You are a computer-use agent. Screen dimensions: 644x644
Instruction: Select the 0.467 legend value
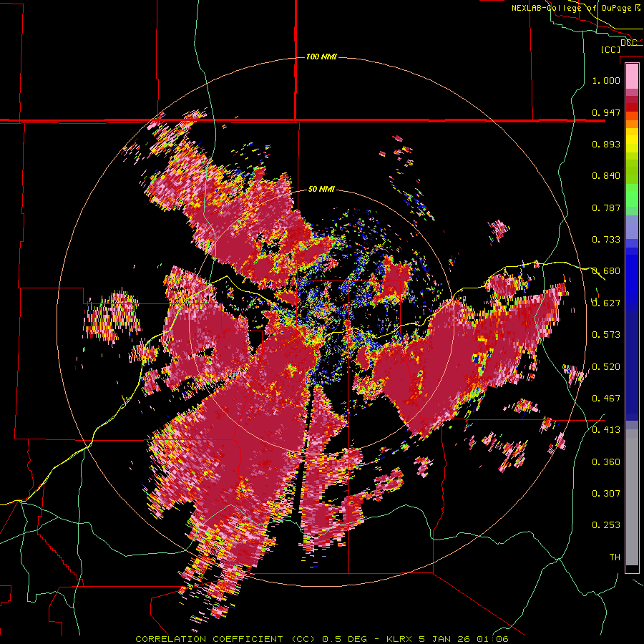(606, 399)
